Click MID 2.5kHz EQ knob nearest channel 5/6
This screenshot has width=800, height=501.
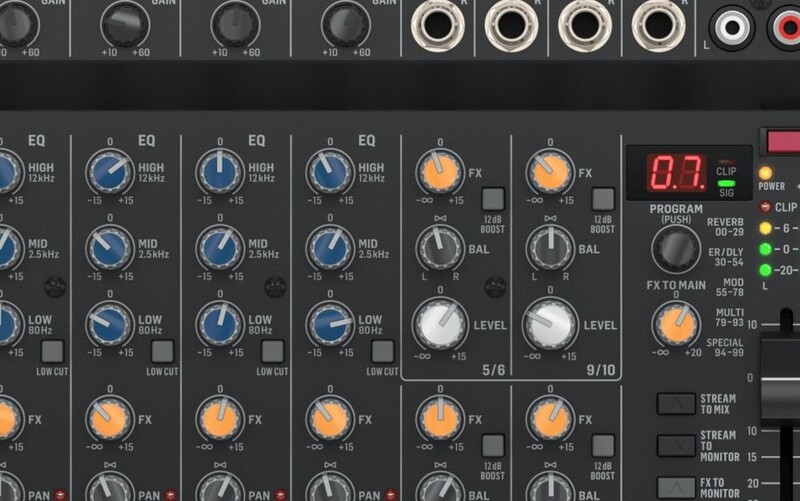330,247
